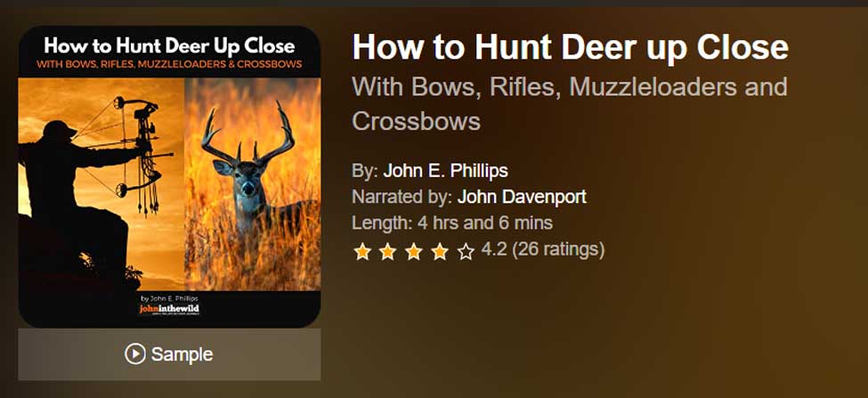Click the Narrated by label
This screenshot has width=868, height=398.
point(402,197)
